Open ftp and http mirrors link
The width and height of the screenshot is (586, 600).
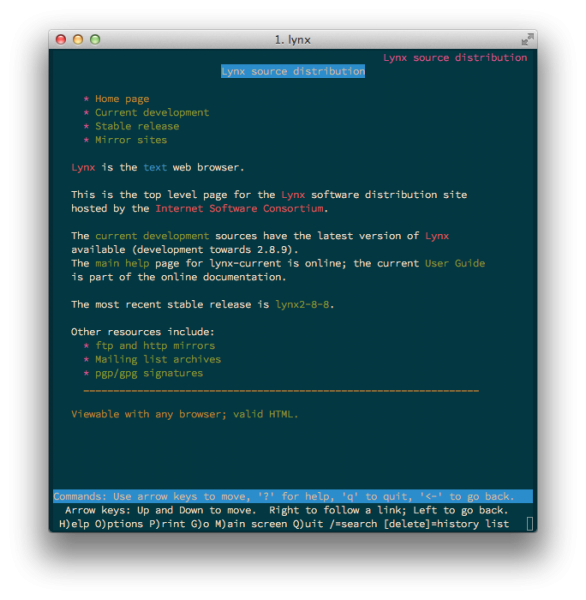tap(155, 346)
